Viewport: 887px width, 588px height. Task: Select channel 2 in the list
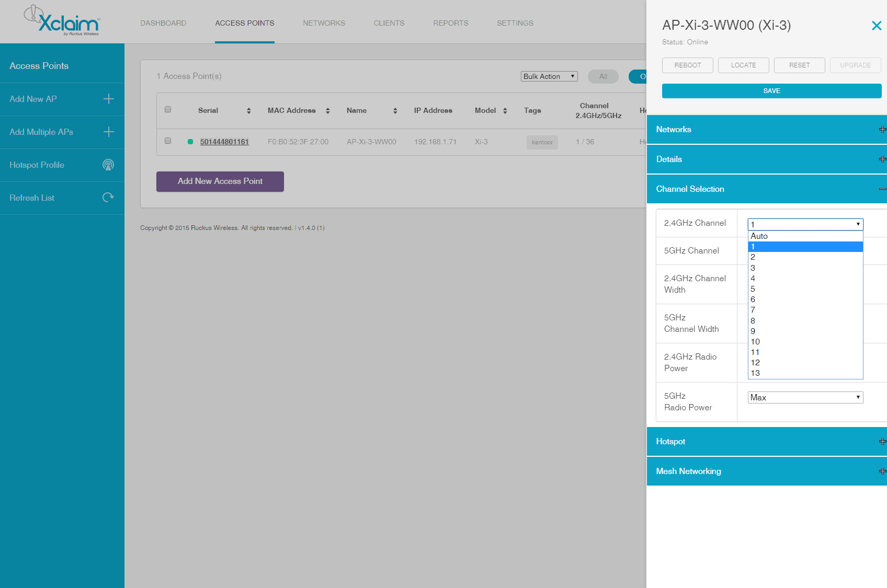click(805, 257)
